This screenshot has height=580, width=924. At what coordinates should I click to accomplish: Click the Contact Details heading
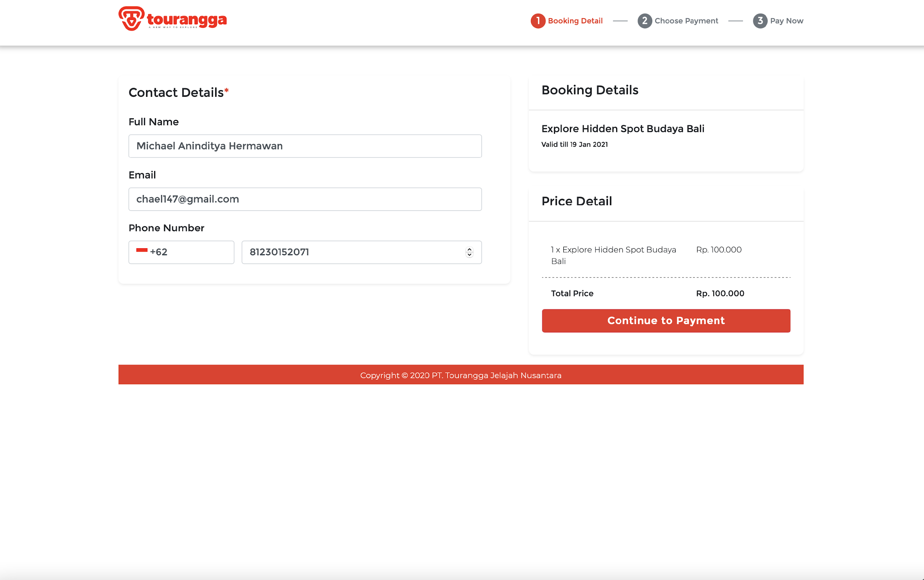pos(176,92)
